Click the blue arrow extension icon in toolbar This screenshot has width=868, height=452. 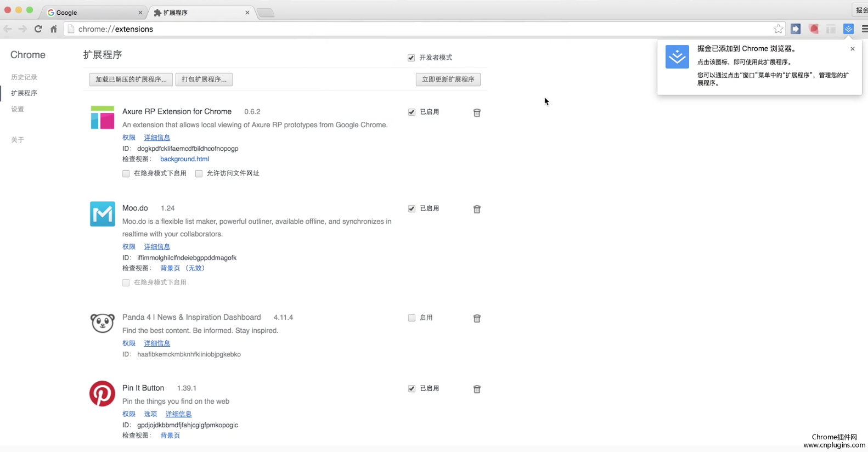click(x=796, y=29)
